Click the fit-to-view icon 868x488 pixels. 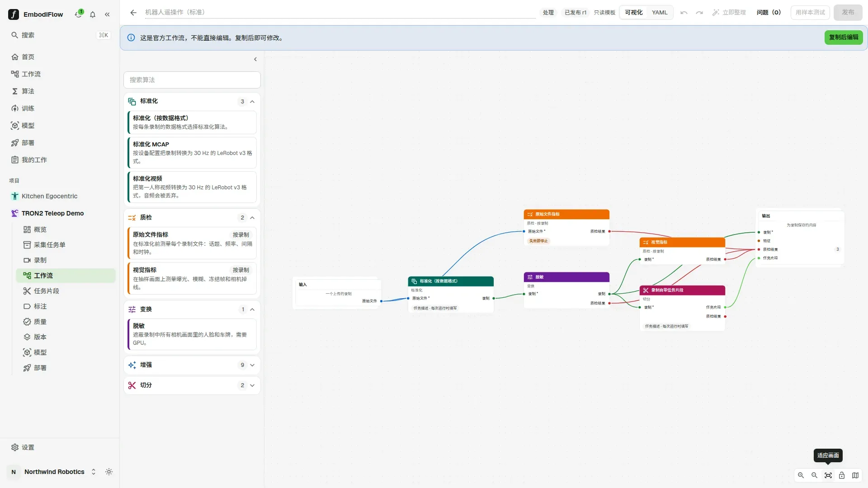pos(828,475)
